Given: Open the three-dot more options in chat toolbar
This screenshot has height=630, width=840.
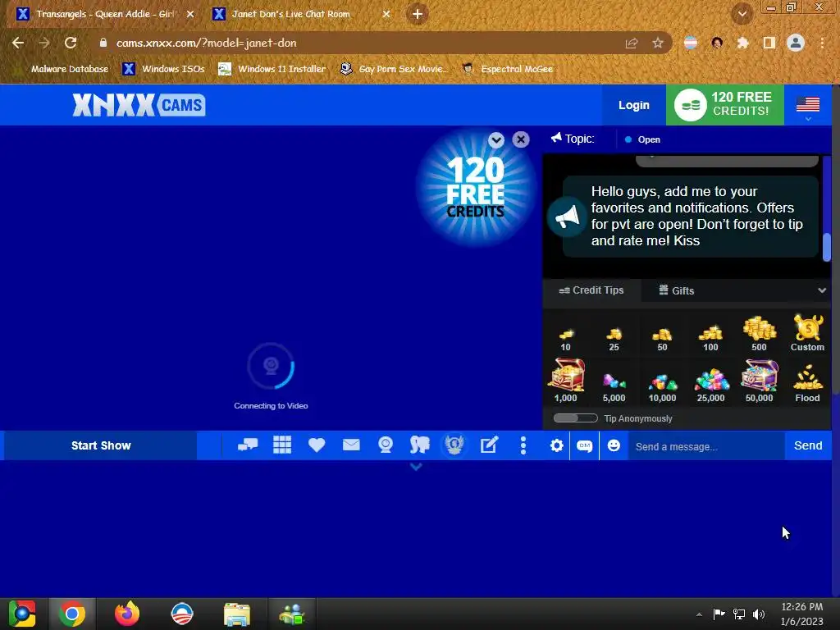Looking at the screenshot, I should [523, 445].
